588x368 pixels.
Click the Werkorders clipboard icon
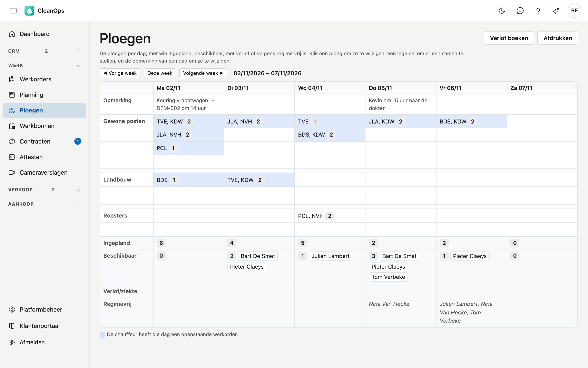pyautogui.click(x=12, y=79)
